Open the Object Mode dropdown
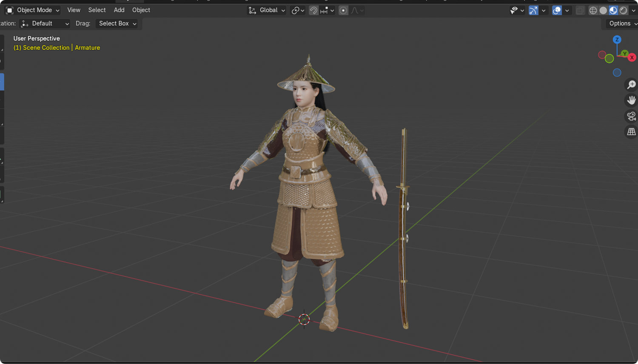This screenshot has width=638, height=364. (33, 10)
